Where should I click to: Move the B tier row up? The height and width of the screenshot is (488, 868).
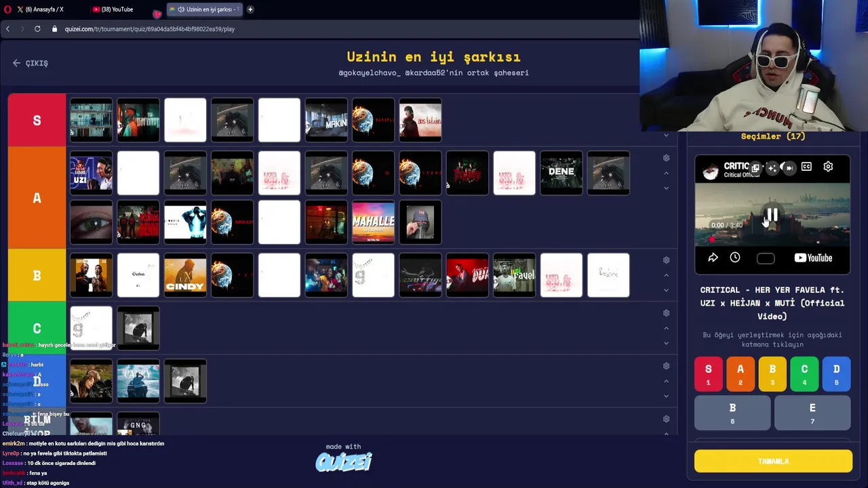click(666, 275)
